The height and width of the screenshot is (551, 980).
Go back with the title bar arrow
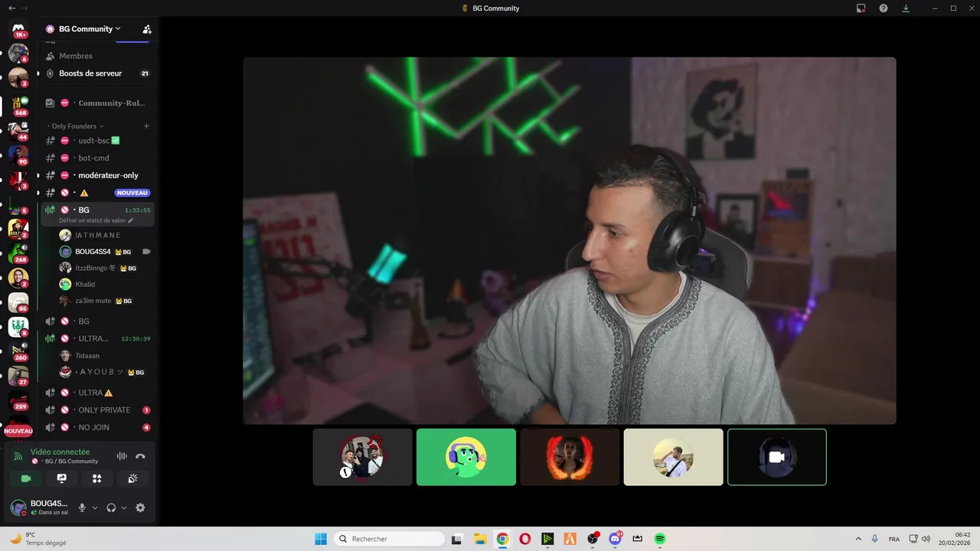pyautogui.click(x=11, y=8)
